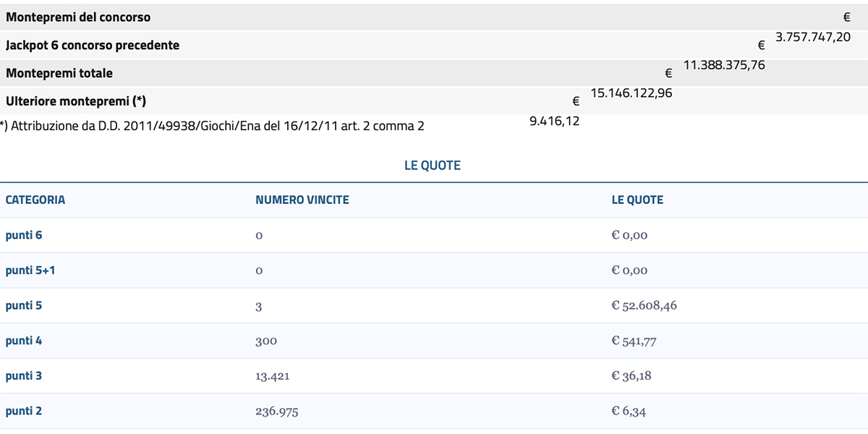Select the 15.146.122,96 total amount

(631, 93)
